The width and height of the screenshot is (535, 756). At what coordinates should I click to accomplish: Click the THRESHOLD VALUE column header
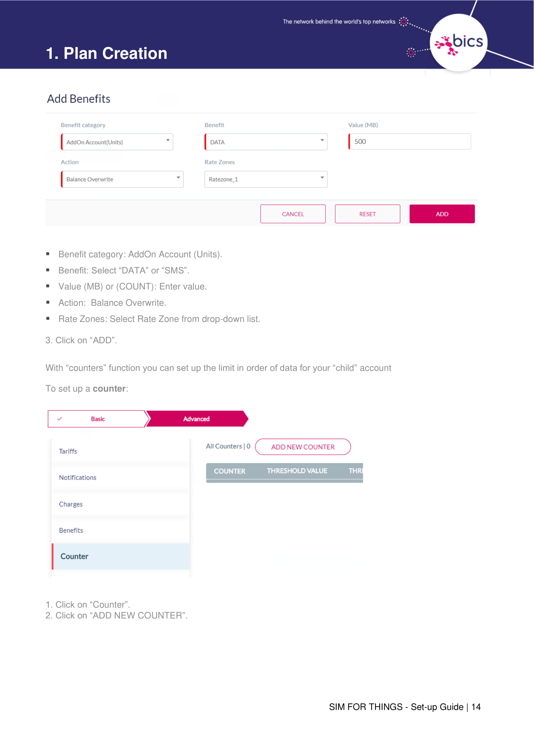[297, 471]
